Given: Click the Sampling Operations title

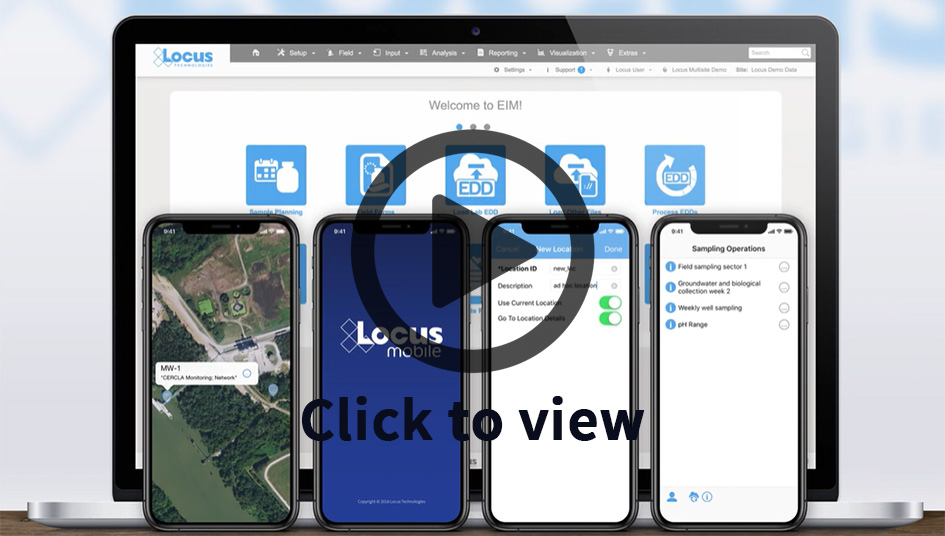Looking at the screenshot, I should pos(728,248).
